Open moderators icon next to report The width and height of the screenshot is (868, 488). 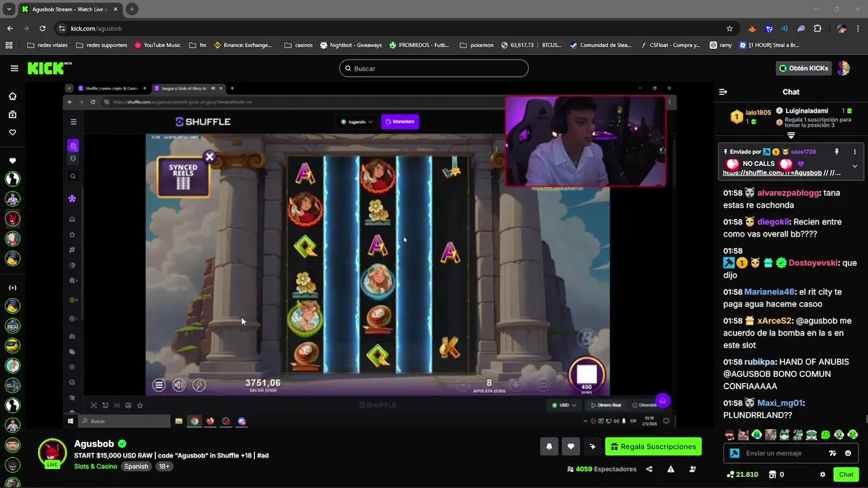[x=692, y=469]
